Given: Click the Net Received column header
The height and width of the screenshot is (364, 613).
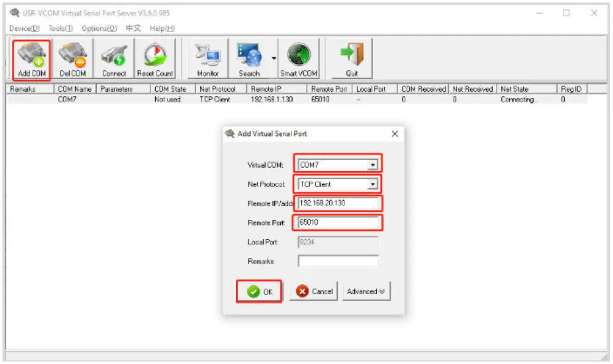Looking at the screenshot, I should click(x=473, y=89).
